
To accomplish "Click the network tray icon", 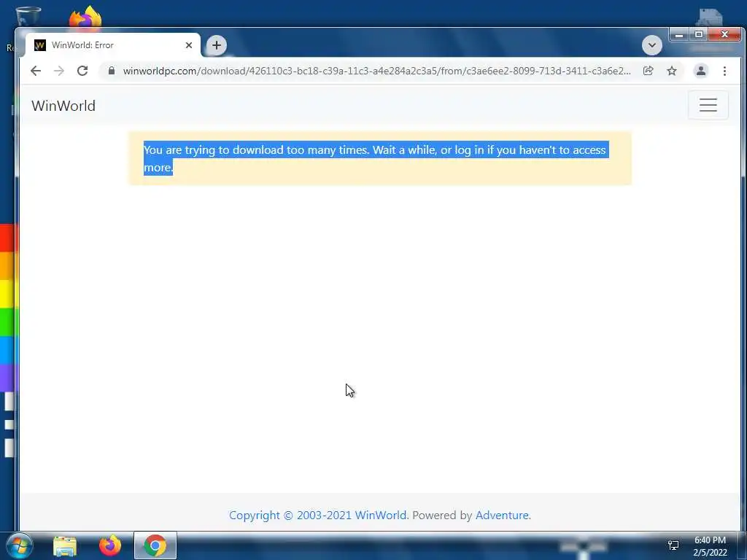I will (x=673, y=545).
